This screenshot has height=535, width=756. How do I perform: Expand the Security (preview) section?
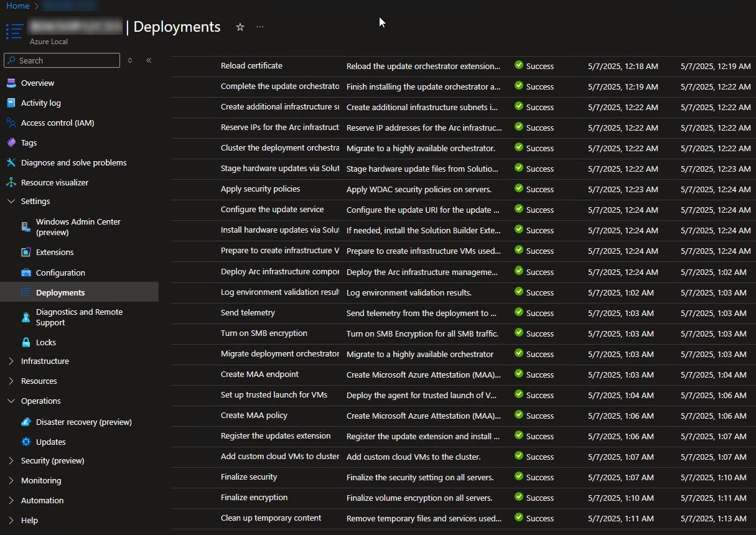(11, 460)
